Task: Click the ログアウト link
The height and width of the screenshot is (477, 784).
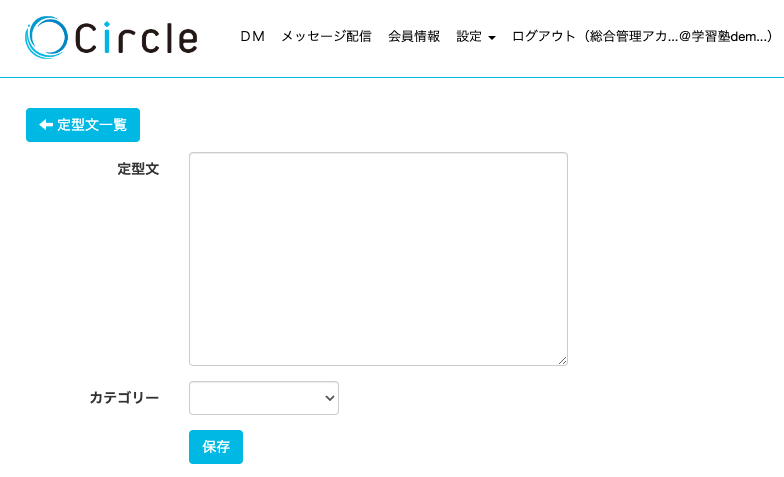Action: point(543,37)
